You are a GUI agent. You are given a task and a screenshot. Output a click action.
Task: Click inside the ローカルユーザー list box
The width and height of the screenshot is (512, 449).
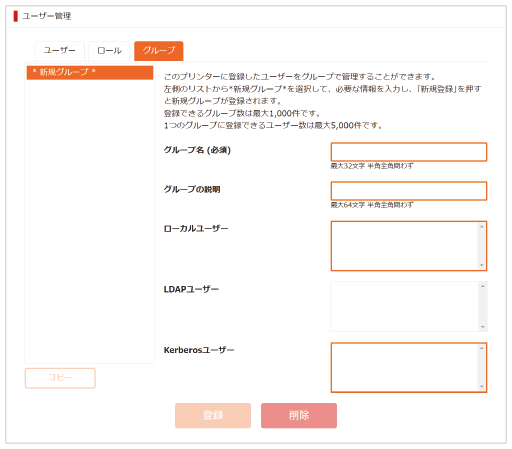pos(405,246)
